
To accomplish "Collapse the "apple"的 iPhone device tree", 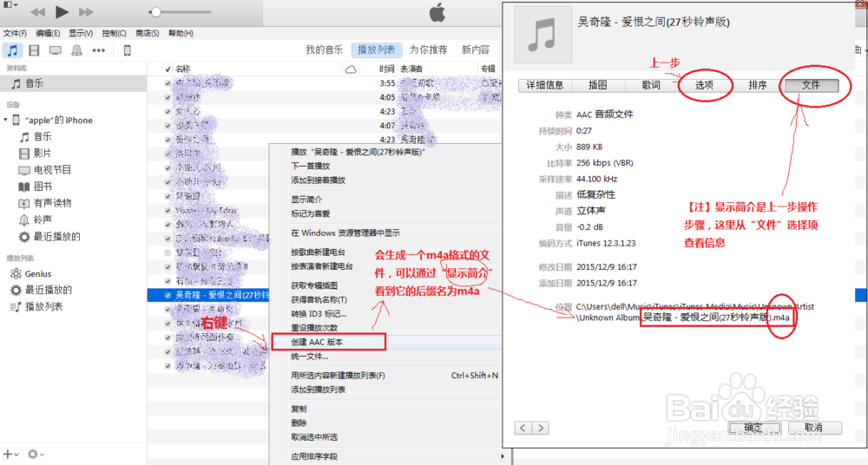I will pyautogui.click(x=5, y=120).
